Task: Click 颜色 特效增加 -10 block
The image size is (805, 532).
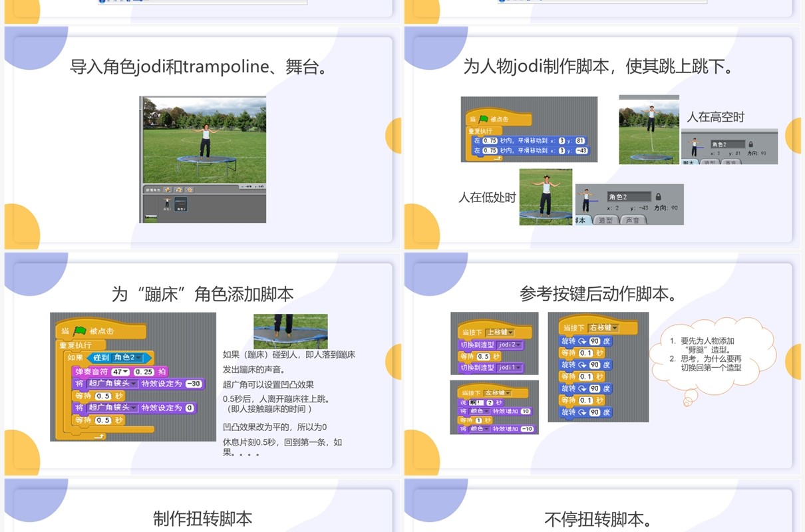Action: pyautogui.click(x=497, y=429)
